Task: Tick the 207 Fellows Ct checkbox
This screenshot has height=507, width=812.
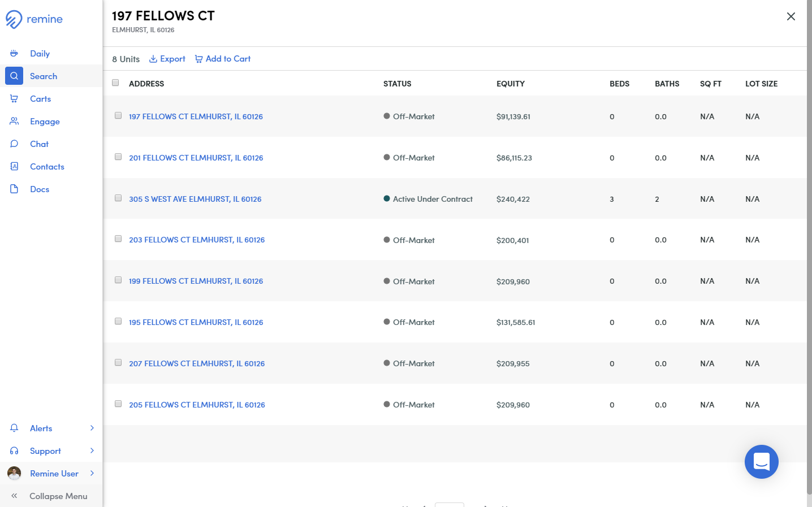Action: coord(118,362)
